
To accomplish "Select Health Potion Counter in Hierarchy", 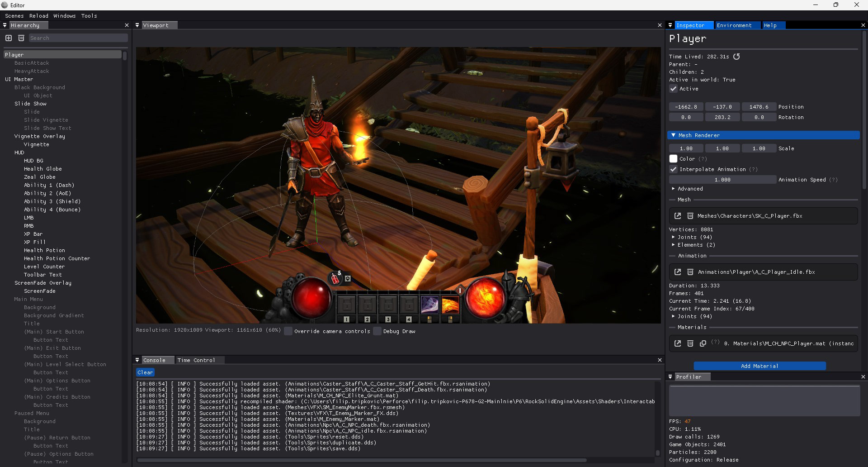I will (x=57, y=258).
